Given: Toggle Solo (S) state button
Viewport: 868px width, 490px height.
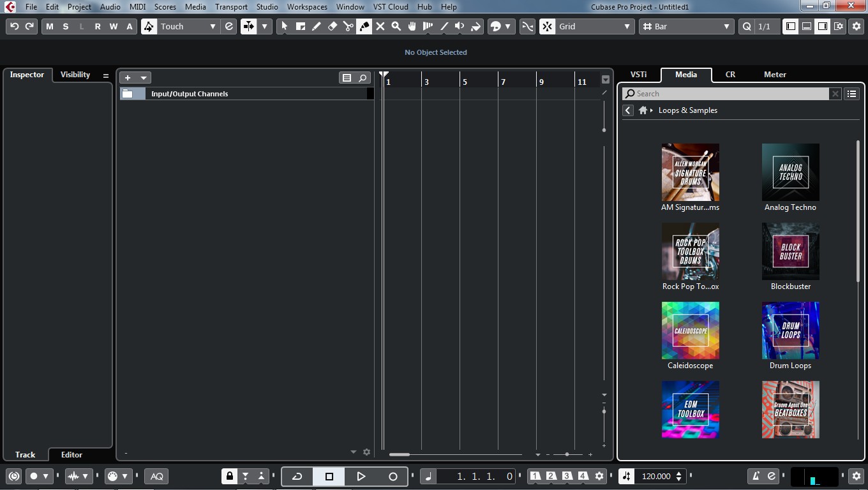Looking at the screenshot, I should [65, 26].
